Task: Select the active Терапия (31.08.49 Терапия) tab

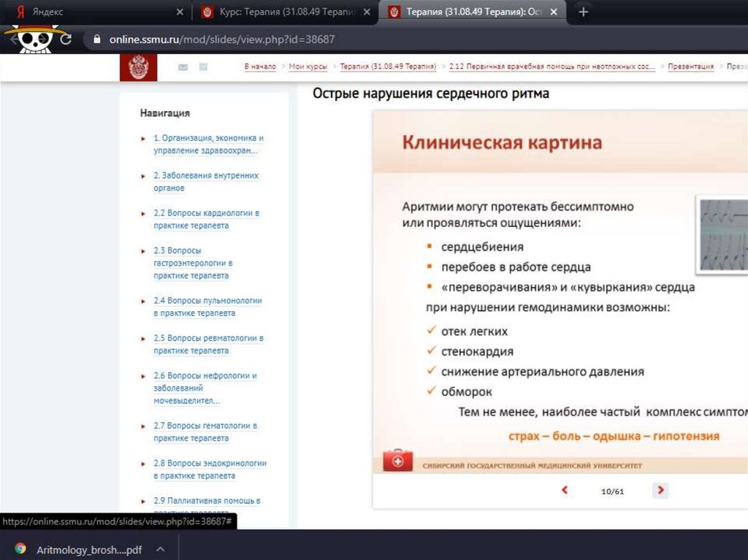Action: point(473,12)
